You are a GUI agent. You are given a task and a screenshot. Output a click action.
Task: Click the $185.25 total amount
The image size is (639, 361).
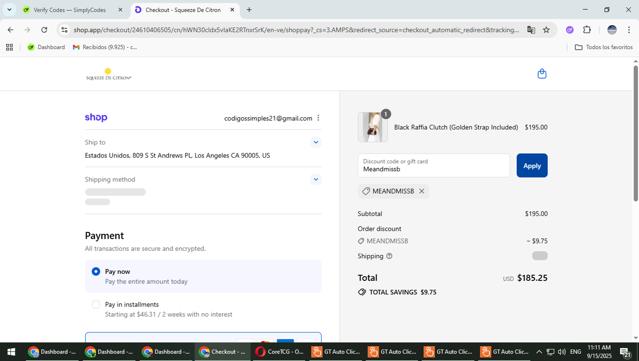point(532,278)
